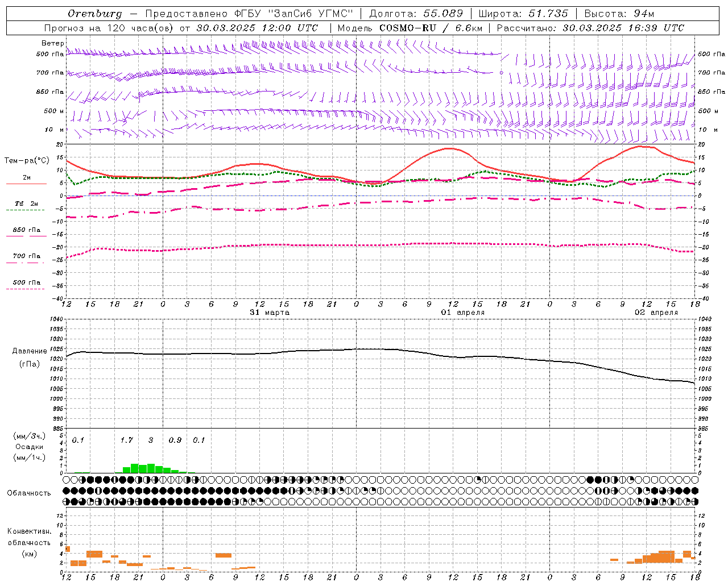This screenshot has width=728, height=582.
Task: Click the "Широта: 51.735" header field
Action: click(523, 14)
